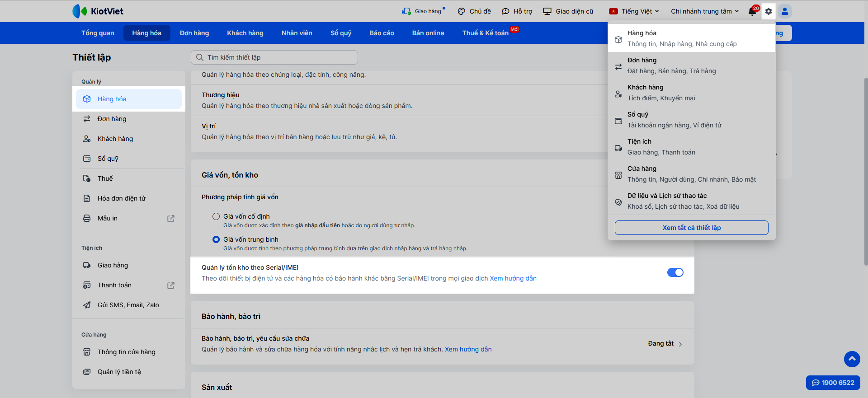Image resolution: width=868 pixels, height=398 pixels.
Task: Focus the Tìm kiếm thiết lập search field
Action: pos(274,57)
